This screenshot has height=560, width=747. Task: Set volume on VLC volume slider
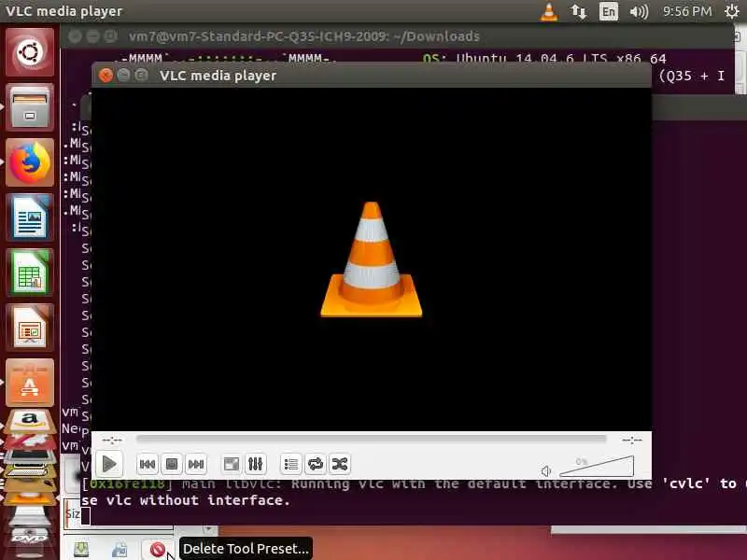point(597,466)
